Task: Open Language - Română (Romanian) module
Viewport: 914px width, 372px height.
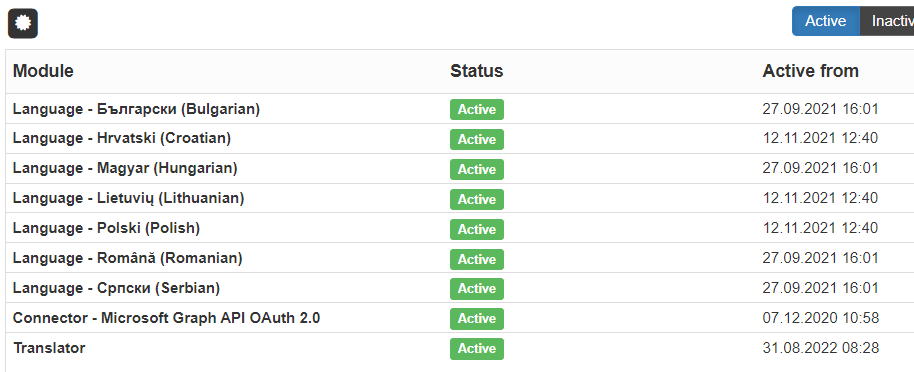Action: (128, 258)
